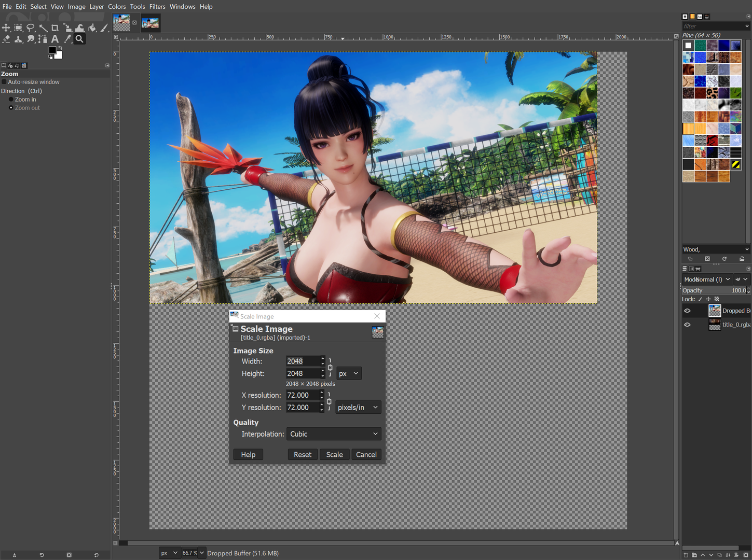Select the Text tool

55,39
